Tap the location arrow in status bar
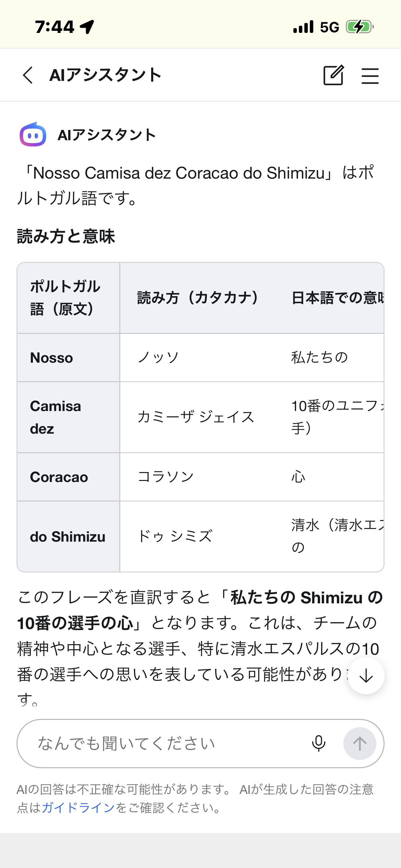 point(87,27)
